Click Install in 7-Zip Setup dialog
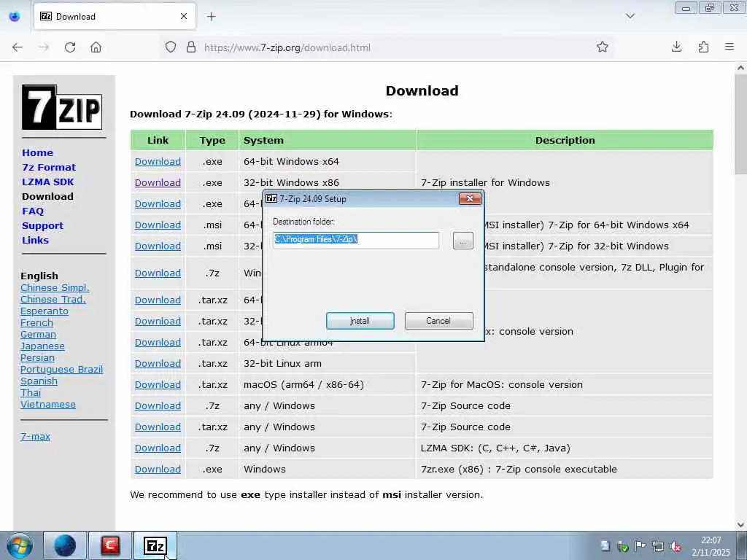 click(360, 321)
